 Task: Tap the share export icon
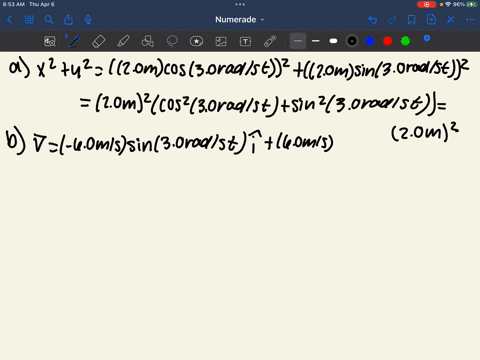point(68,20)
